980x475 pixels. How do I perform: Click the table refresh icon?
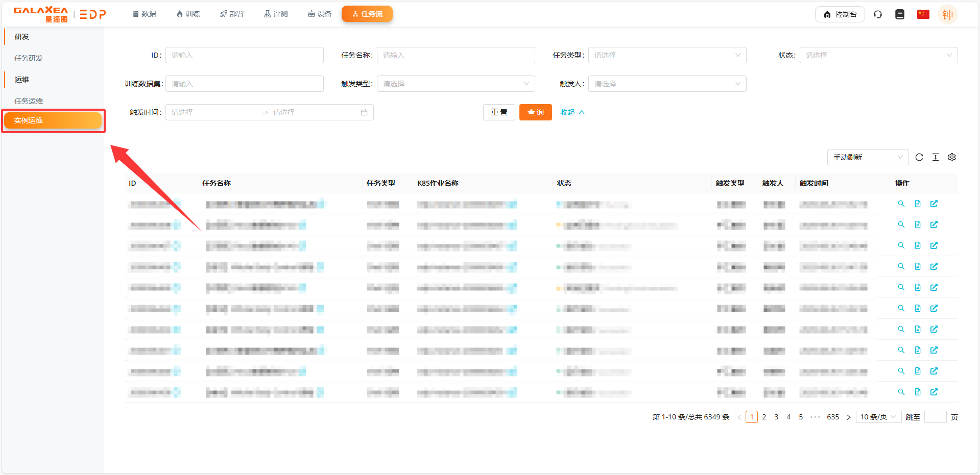point(919,157)
